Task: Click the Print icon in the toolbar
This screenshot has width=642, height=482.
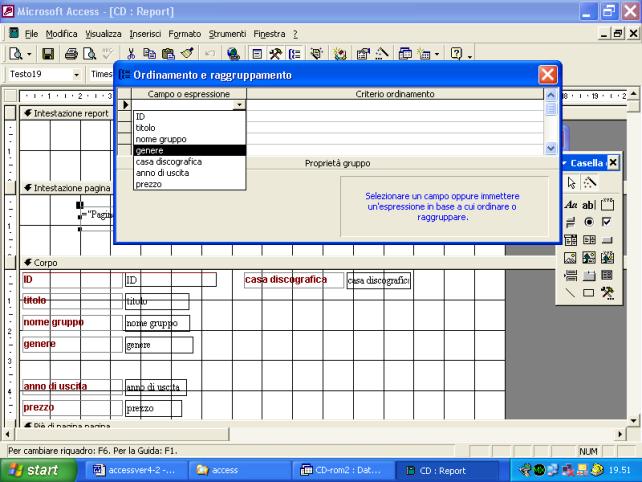Action: [x=71, y=55]
